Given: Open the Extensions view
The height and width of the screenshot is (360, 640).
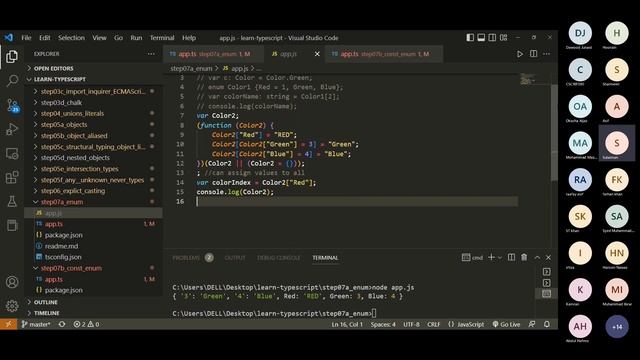Looking at the screenshot, I should pyautogui.click(x=12, y=177).
